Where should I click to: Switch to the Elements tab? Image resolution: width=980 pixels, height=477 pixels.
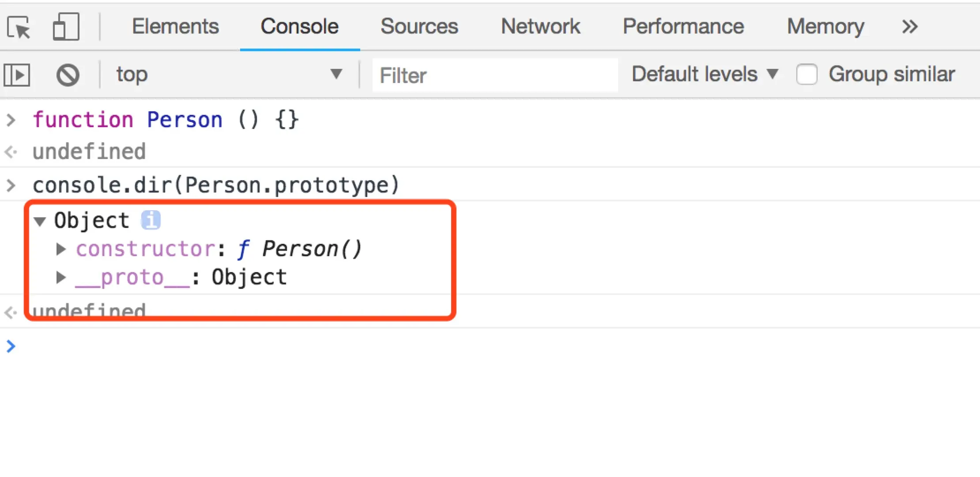(x=175, y=26)
